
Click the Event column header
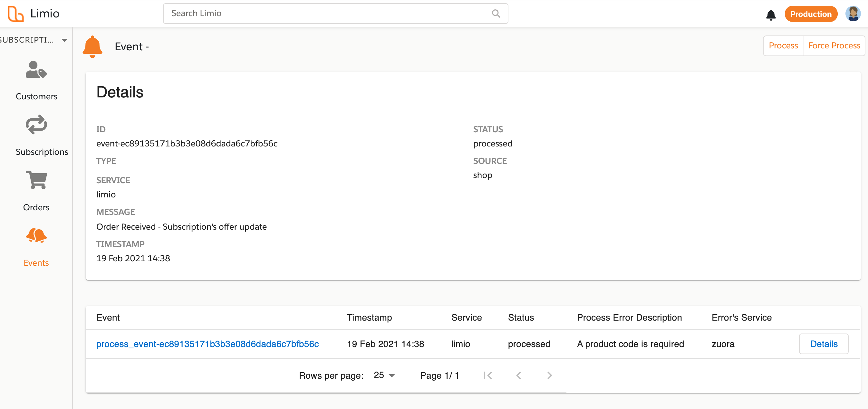pyautogui.click(x=108, y=317)
